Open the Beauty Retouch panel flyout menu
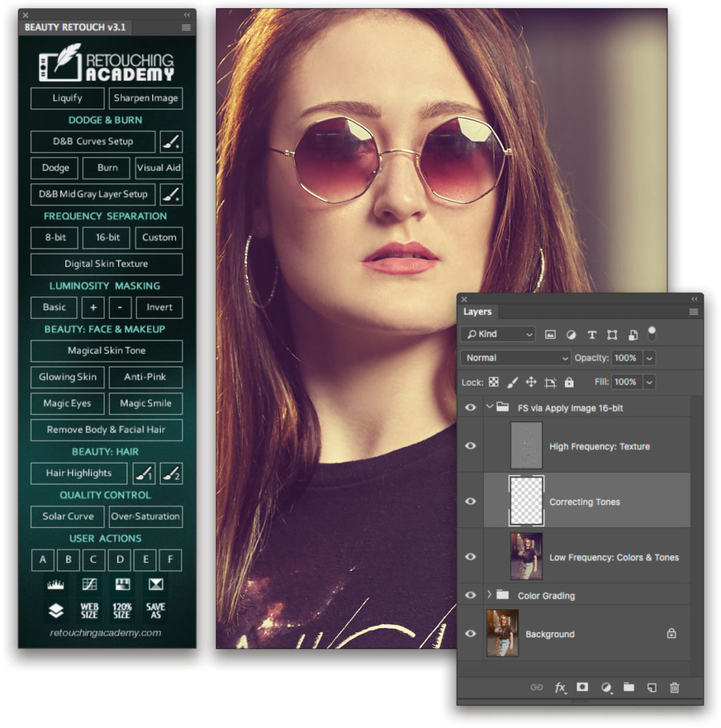This screenshot has width=721, height=728. click(x=185, y=27)
